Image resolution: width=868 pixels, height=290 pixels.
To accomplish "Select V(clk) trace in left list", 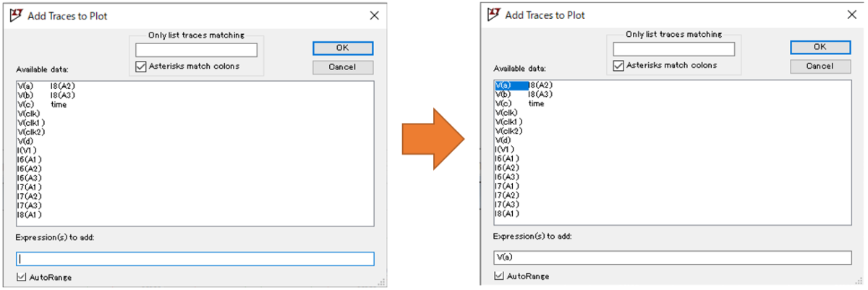I will tap(29, 114).
